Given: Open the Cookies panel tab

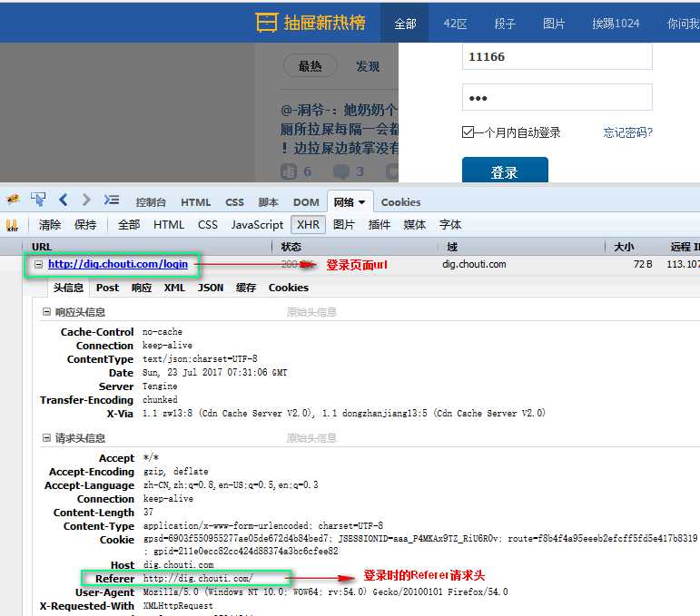Looking at the screenshot, I should pyautogui.click(x=400, y=202).
